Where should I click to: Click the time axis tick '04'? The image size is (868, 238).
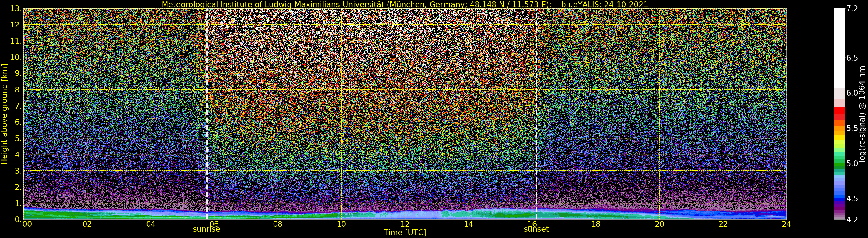pos(151,224)
